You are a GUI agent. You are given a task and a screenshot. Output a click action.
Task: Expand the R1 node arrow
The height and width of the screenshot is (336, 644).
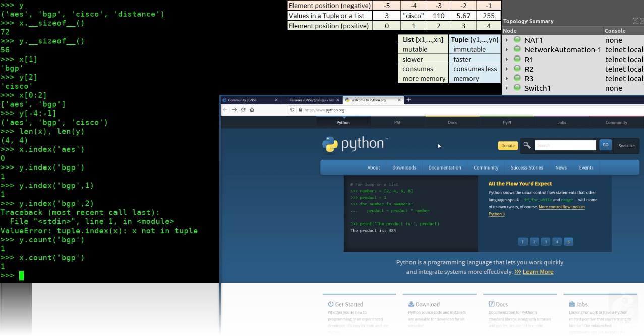(506, 60)
